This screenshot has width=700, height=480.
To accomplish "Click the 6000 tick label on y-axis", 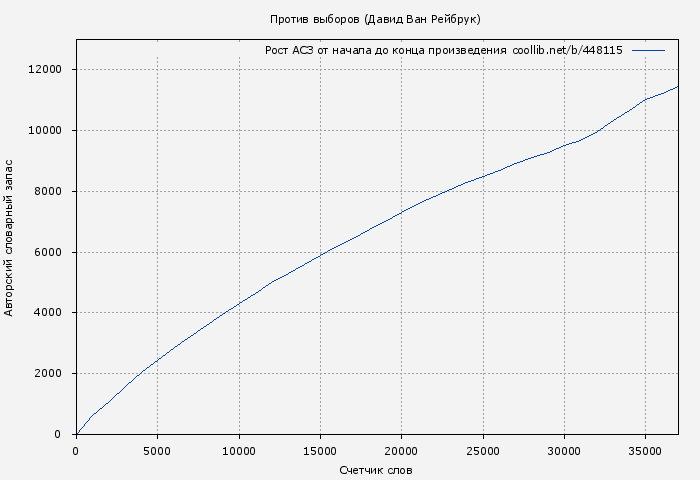I will [48, 252].
